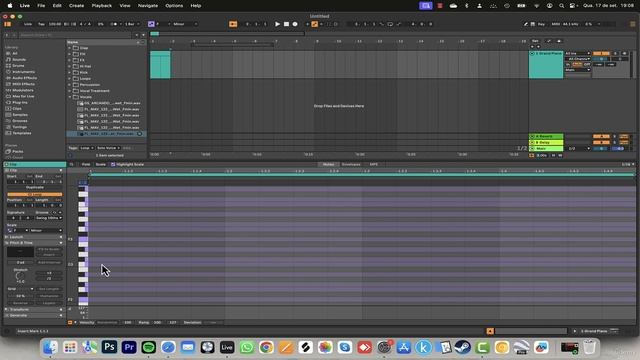
Task: Enable the Key map mode button
Action: [541, 24]
